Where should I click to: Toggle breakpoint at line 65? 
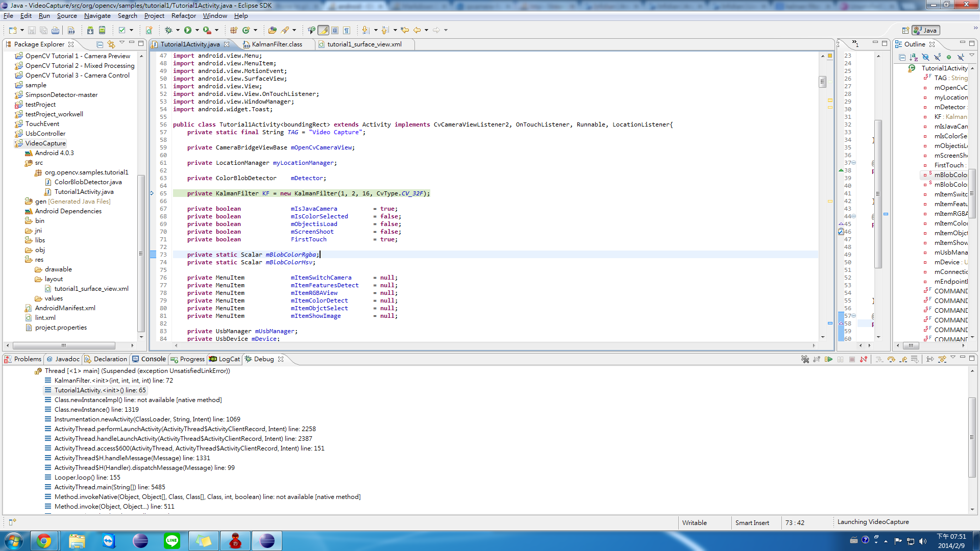[x=152, y=193]
